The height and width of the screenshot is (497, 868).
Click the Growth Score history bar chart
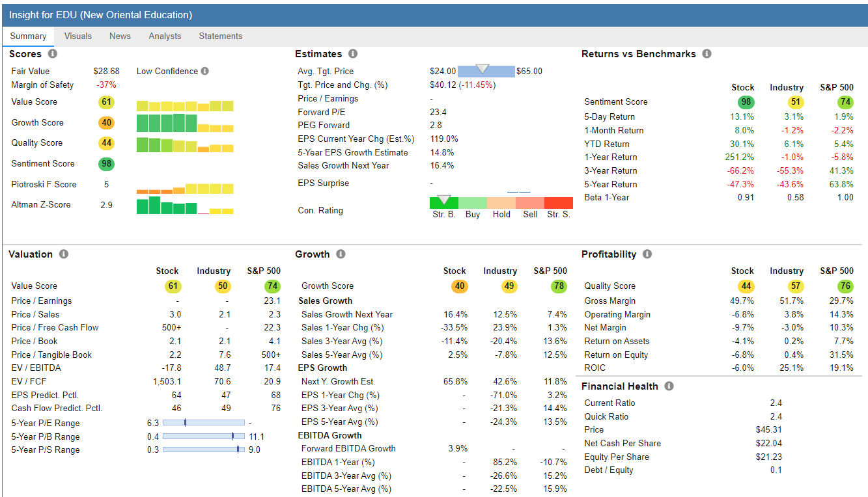click(185, 124)
